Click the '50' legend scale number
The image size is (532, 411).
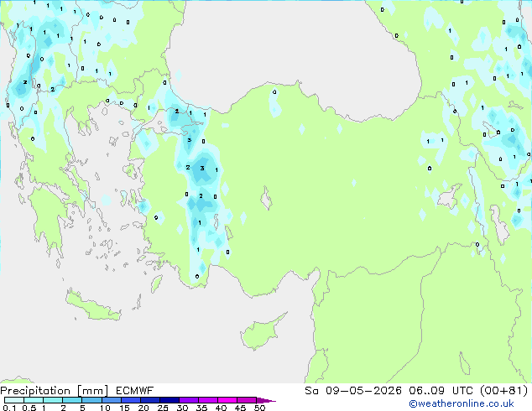tap(259, 408)
